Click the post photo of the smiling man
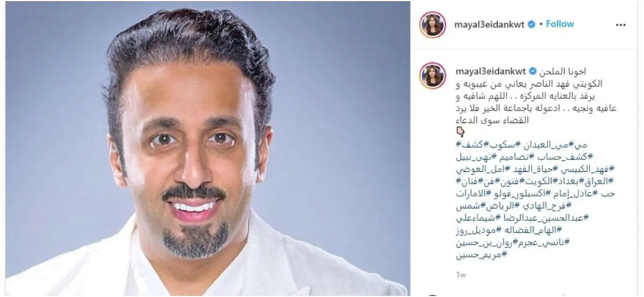The height and width of the screenshot is (297, 644). point(206,148)
